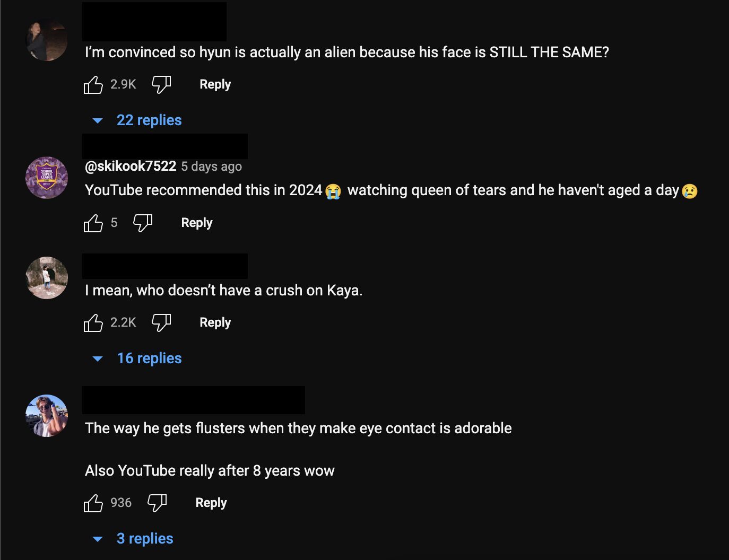Reply to the "crush on Kaya" comment
Screen dimensions: 729x560
(215, 323)
